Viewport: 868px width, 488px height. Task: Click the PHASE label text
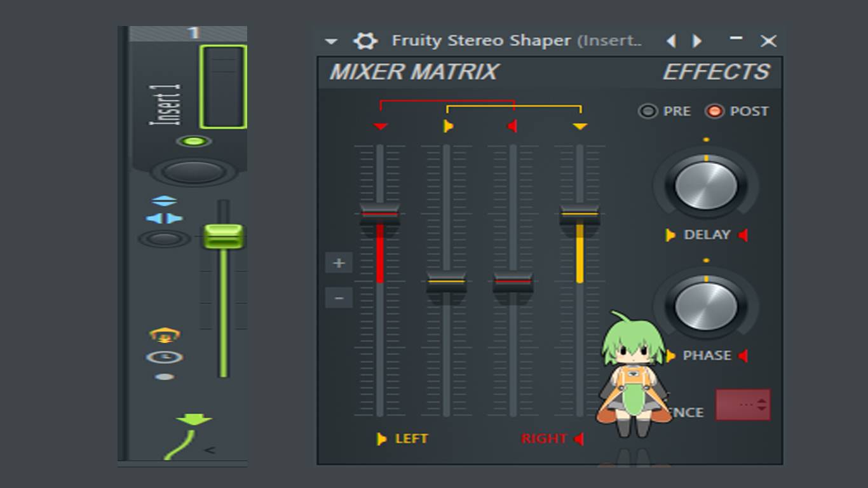707,356
